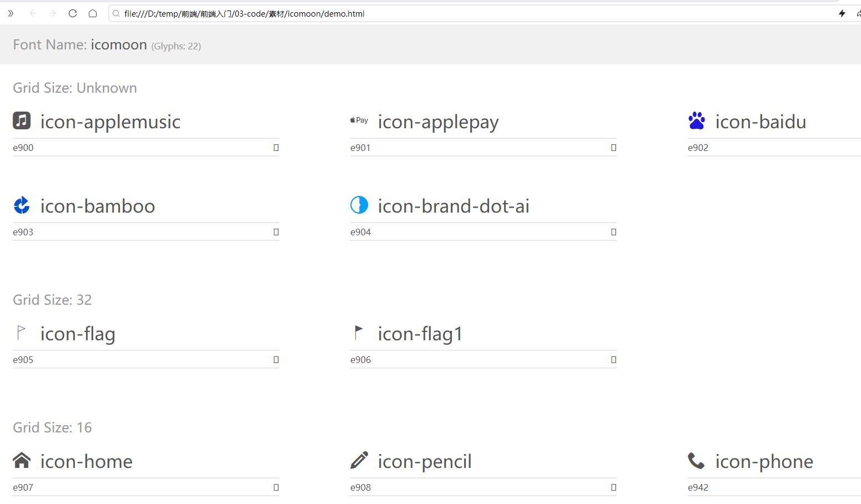861x504 pixels.
Task: Click the Apple Pay icon glyph
Action: tap(359, 120)
